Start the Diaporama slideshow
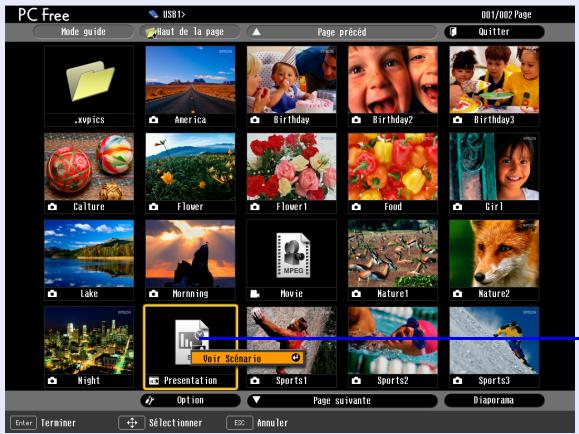 pos(494,400)
